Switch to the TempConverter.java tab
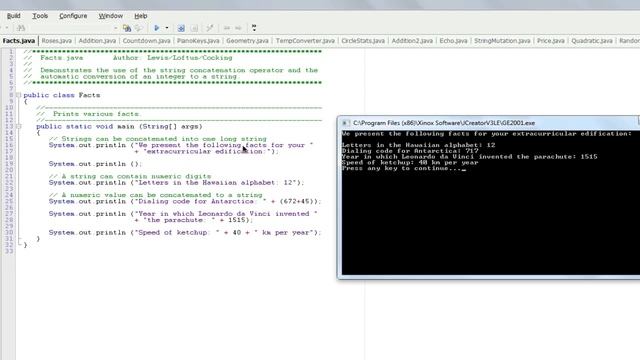 [305, 41]
